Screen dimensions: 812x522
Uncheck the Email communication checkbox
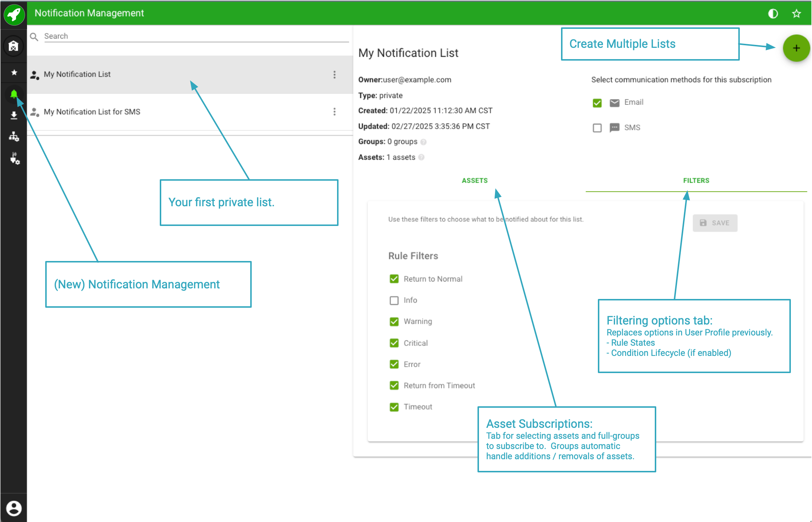(x=597, y=103)
